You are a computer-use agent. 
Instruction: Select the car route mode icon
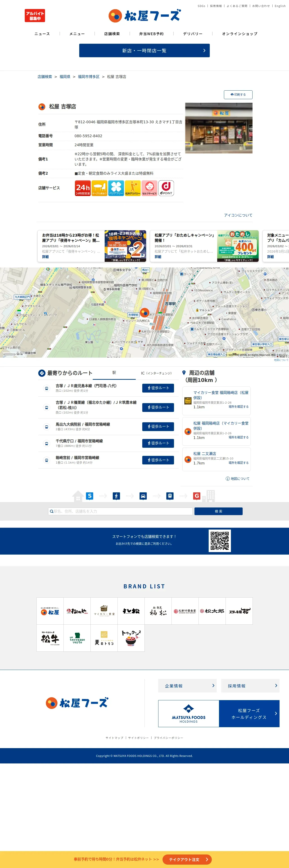coord(143,496)
